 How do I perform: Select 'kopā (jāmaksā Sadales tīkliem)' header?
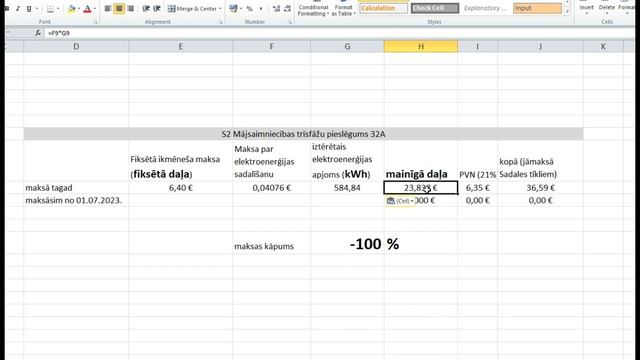coord(540,161)
